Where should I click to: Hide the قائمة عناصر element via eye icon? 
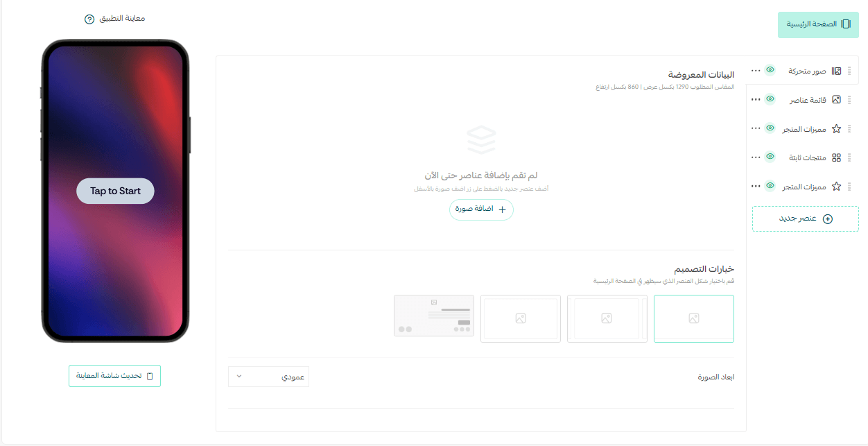770,99
